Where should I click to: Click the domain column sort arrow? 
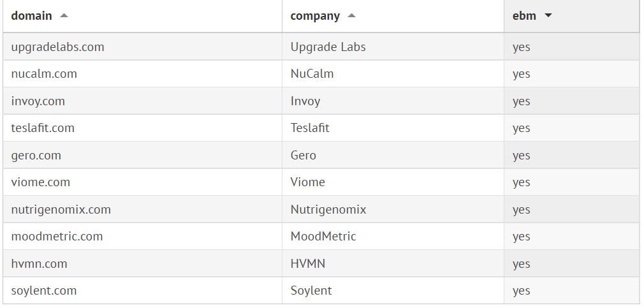click(64, 16)
